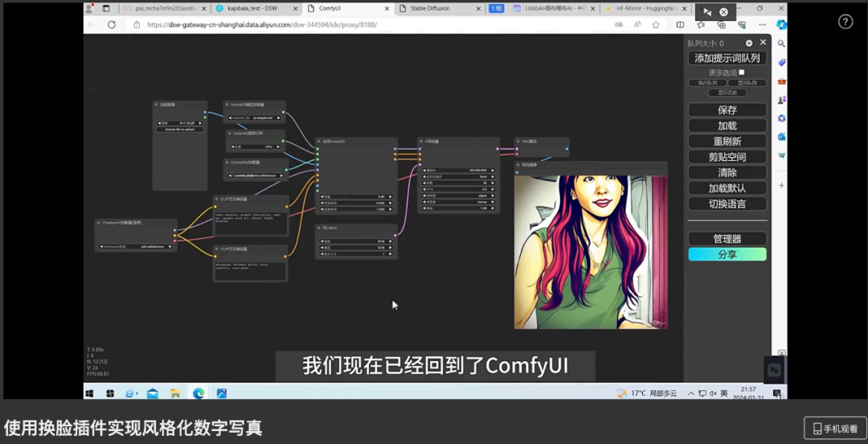Collapse the K sampler node title dot

click(x=420, y=142)
